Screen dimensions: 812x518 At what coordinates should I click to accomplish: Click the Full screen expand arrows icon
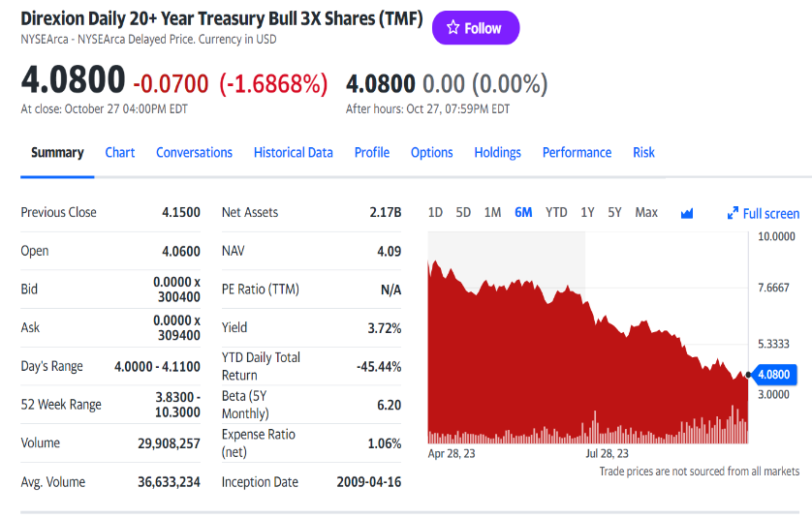click(734, 213)
